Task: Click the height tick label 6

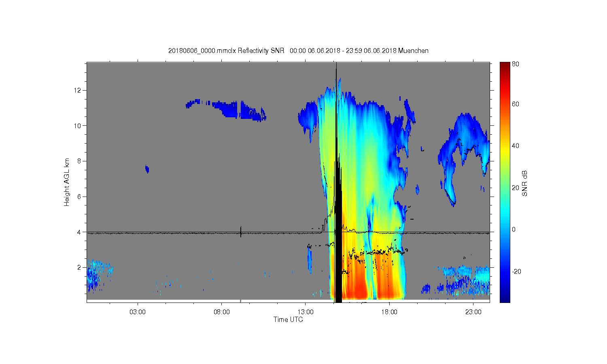Action: [x=80, y=197]
